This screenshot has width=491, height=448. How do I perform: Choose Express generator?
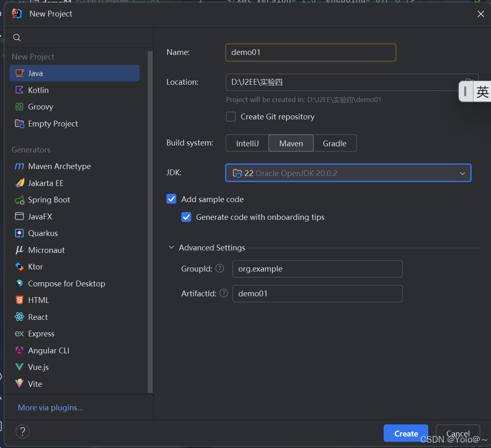[74, 334]
